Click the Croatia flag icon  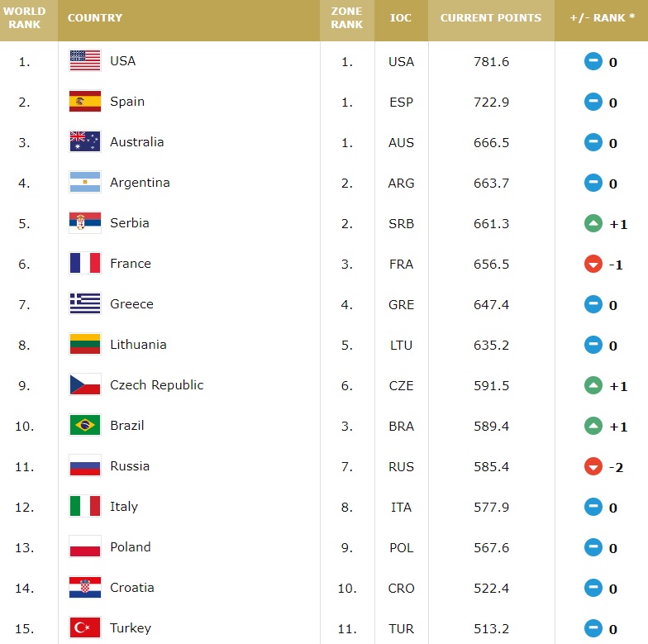pyautogui.click(x=85, y=588)
